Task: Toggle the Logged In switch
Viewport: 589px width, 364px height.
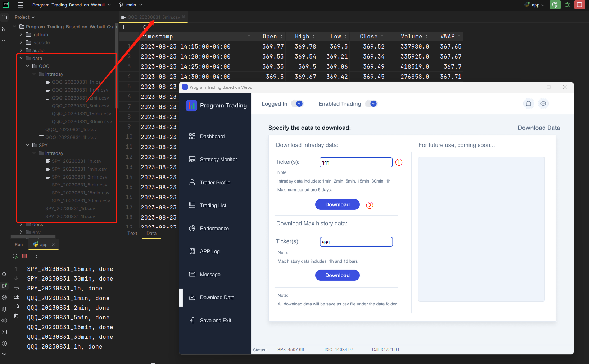Action: (x=298, y=104)
